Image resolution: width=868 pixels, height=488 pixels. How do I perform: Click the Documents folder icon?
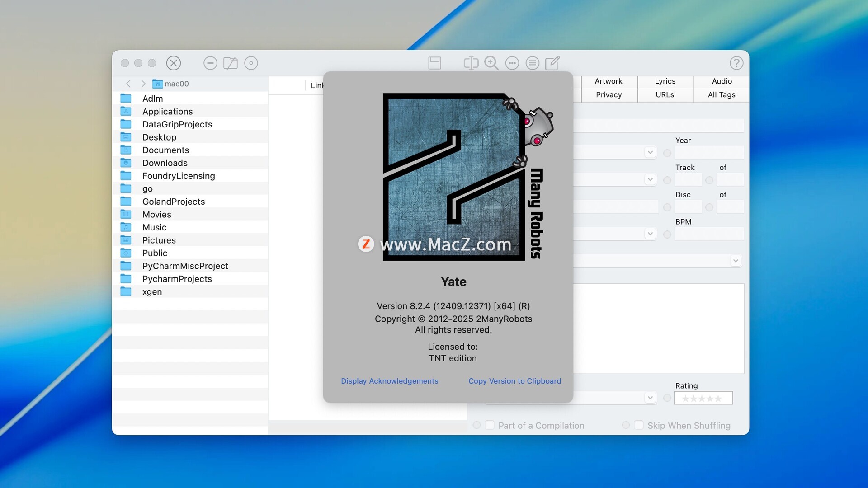[126, 150]
